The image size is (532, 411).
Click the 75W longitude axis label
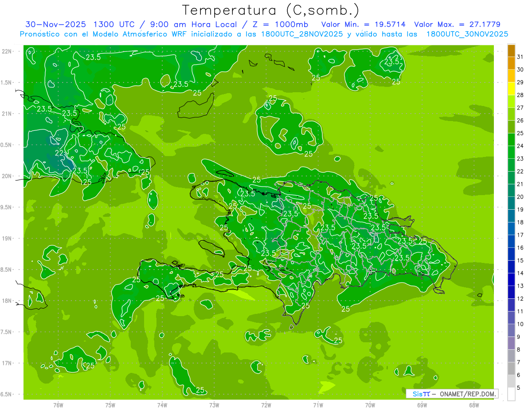pyautogui.click(x=110, y=405)
